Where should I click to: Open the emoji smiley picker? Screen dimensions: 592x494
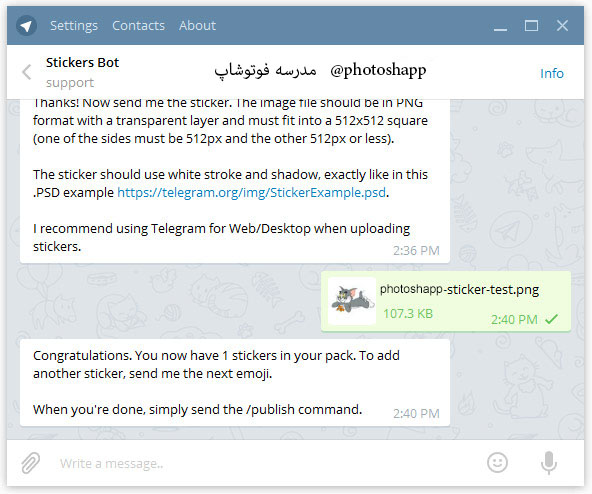pyautogui.click(x=497, y=462)
